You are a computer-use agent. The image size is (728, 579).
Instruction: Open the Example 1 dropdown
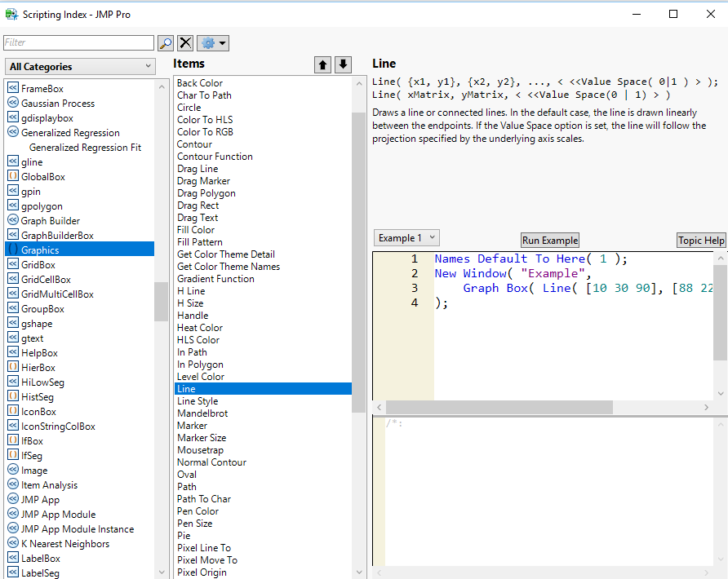click(x=406, y=238)
